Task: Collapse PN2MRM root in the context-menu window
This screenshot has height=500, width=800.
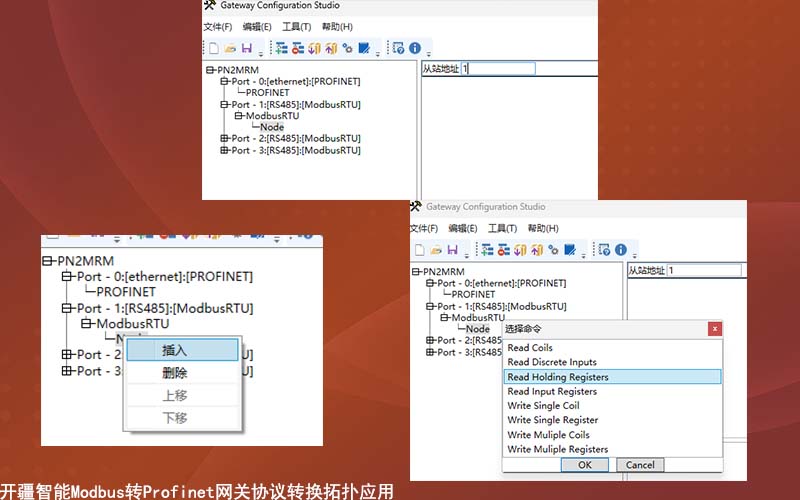Action: [x=47, y=261]
